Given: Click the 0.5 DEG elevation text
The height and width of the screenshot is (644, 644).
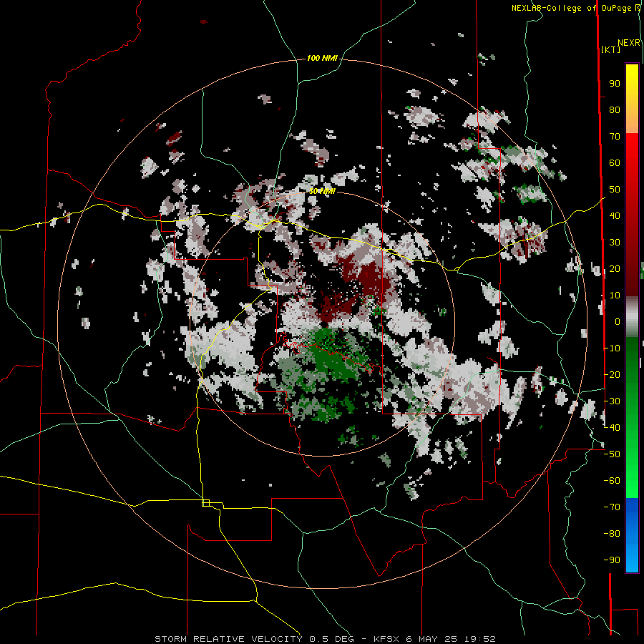Looking at the screenshot, I should [335, 639].
